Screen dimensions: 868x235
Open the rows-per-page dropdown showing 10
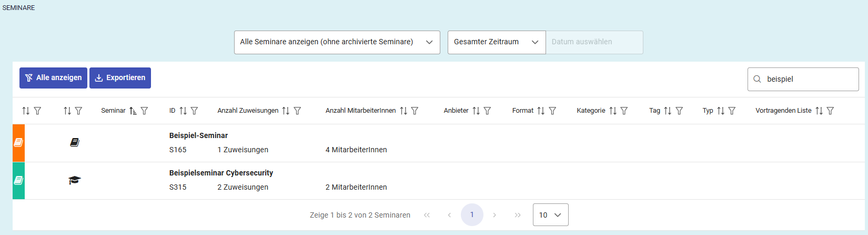550,215
